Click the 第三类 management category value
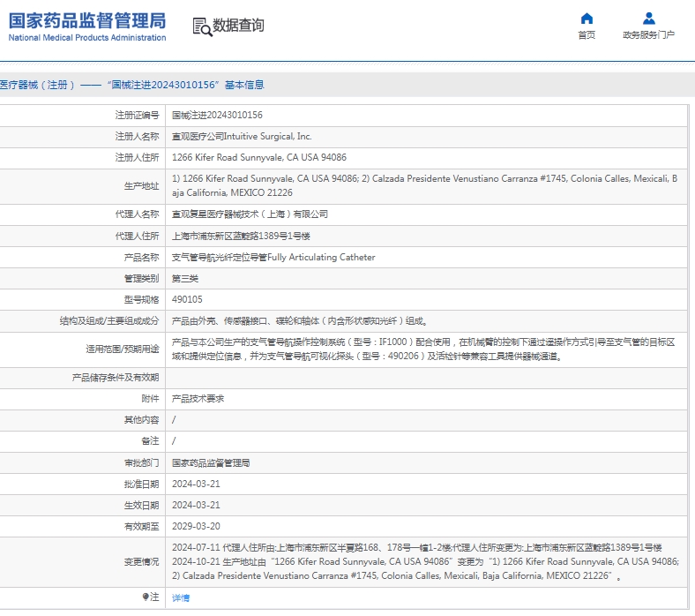 (185, 279)
